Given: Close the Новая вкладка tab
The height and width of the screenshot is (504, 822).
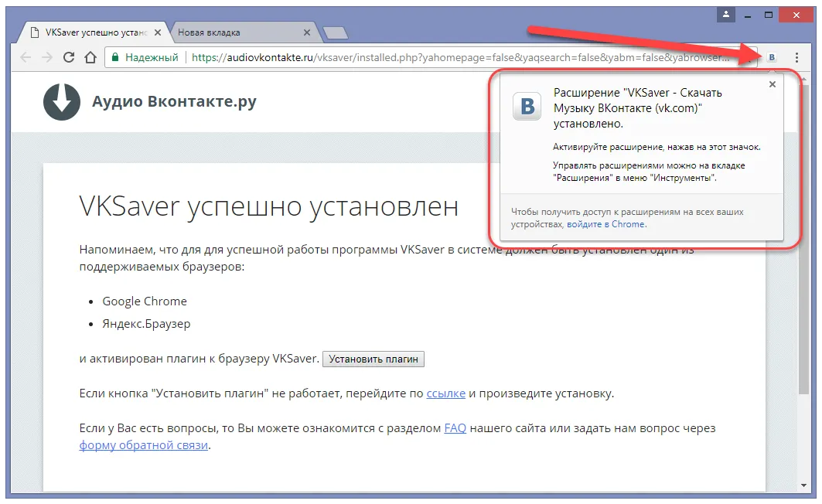Looking at the screenshot, I should pos(307,32).
